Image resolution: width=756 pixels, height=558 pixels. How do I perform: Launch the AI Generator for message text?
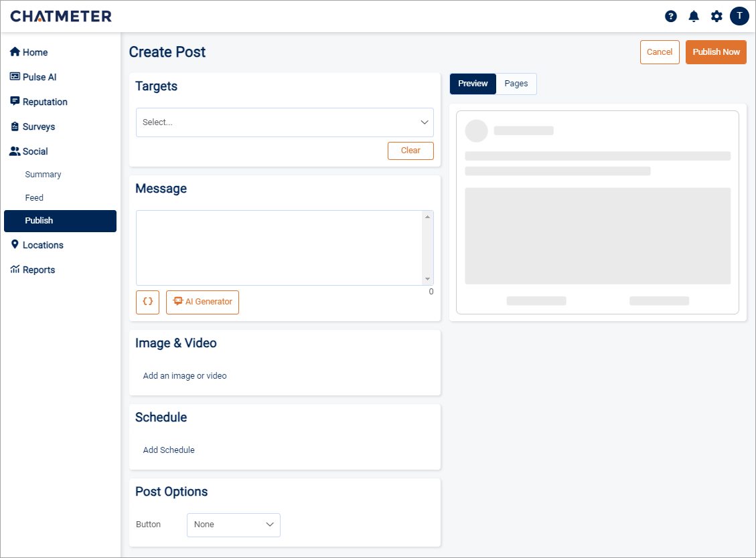pos(202,302)
